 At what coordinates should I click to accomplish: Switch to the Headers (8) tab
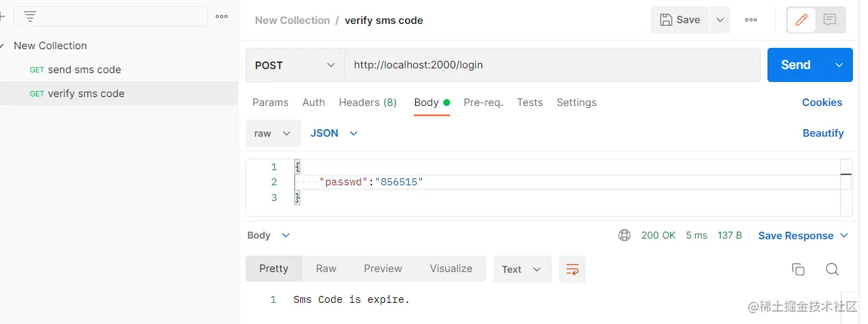(x=367, y=103)
